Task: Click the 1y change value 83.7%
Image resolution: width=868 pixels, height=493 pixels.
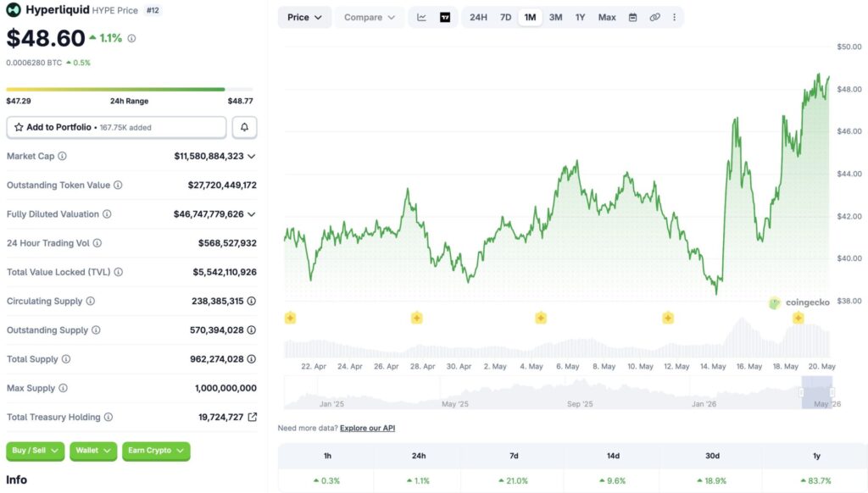Action: 816,481
